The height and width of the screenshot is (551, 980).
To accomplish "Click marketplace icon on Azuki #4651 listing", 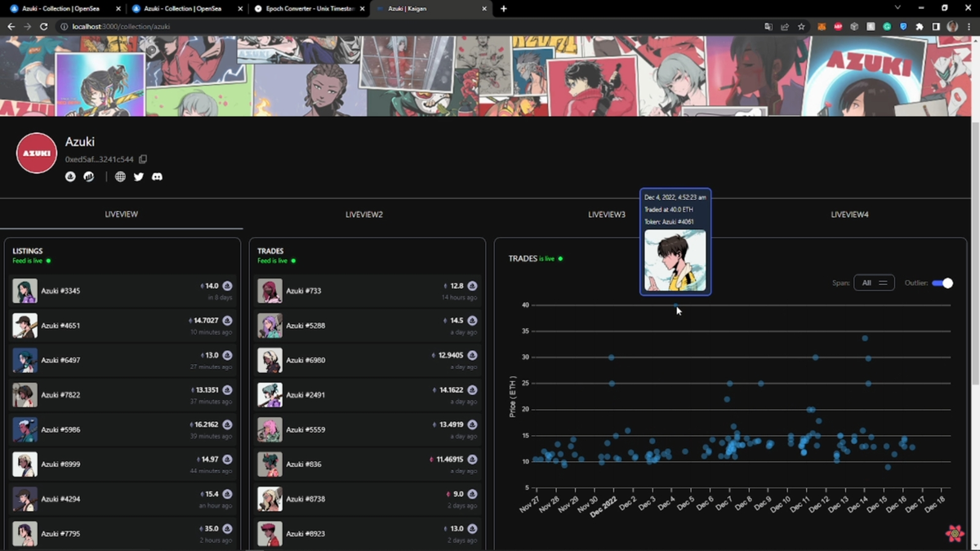I will 227,321.
